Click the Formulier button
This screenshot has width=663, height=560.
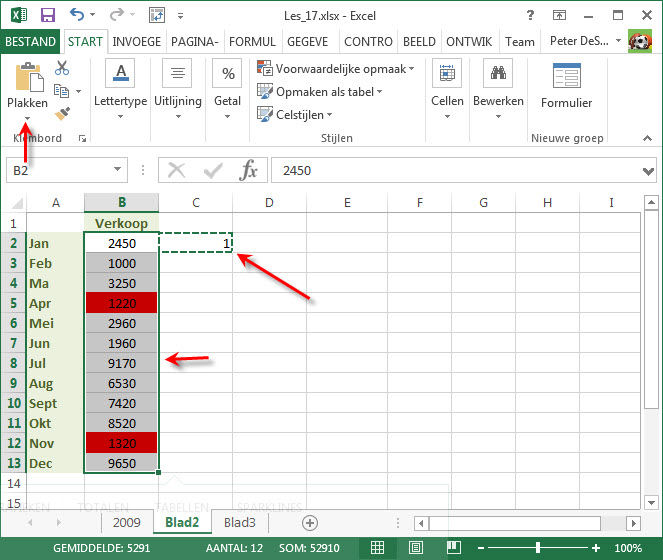567,86
